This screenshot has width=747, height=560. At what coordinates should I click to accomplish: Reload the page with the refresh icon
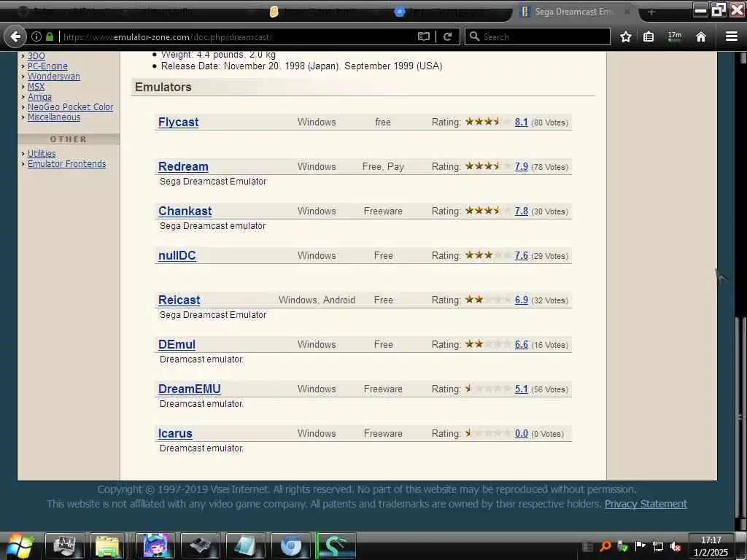click(x=447, y=36)
